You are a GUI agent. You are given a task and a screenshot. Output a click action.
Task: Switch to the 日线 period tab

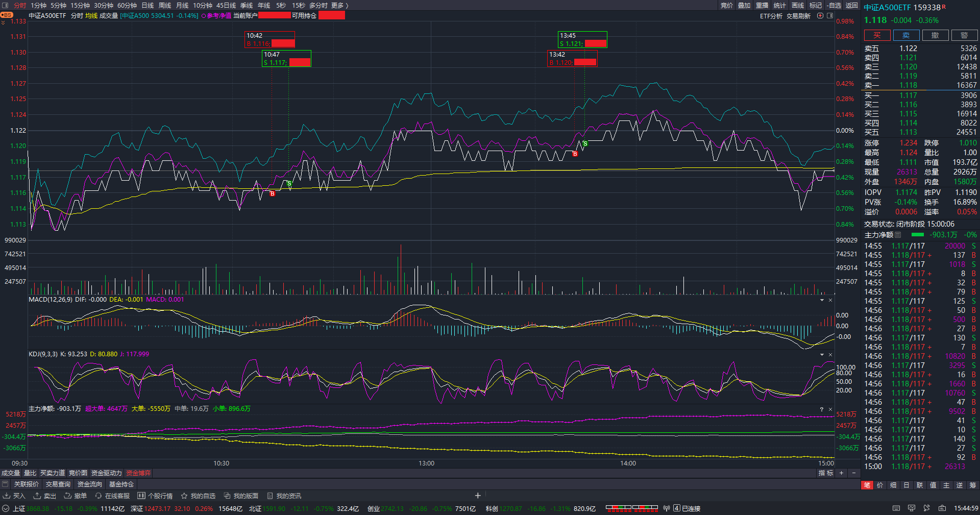[x=148, y=6]
